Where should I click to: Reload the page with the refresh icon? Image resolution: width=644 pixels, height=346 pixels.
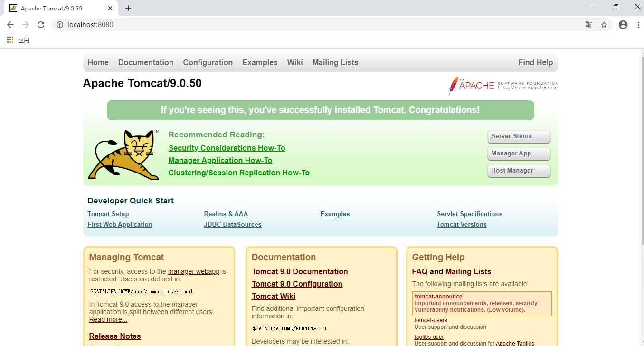[41, 25]
